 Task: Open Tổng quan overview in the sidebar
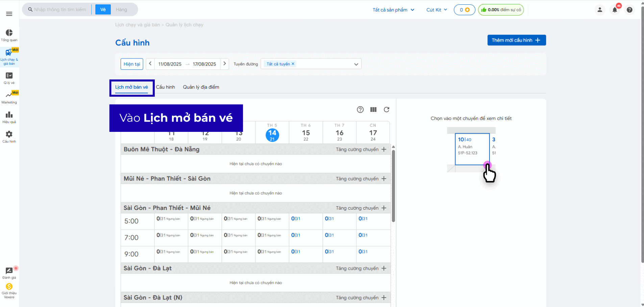tap(9, 35)
